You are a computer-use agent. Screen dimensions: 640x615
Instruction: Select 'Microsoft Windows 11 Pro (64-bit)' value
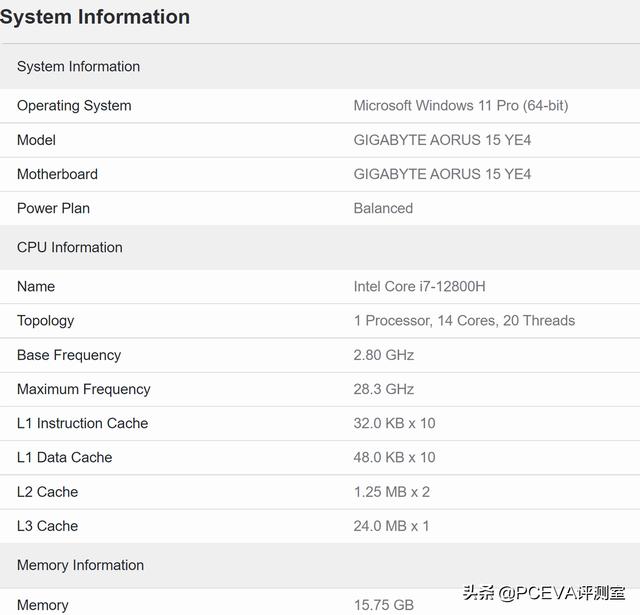click(461, 106)
